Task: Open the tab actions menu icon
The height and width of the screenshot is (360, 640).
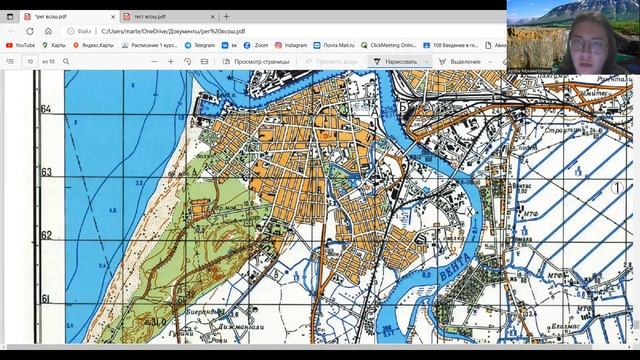Action: click(10, 17)
